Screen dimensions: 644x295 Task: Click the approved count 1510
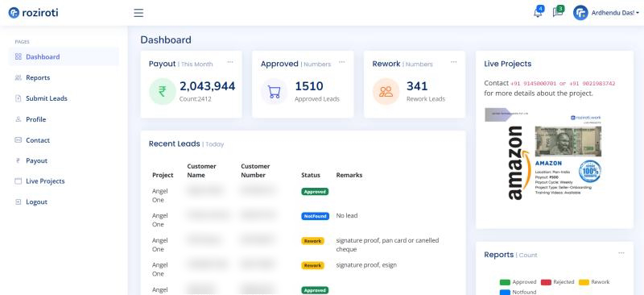[x=309, y=86]
